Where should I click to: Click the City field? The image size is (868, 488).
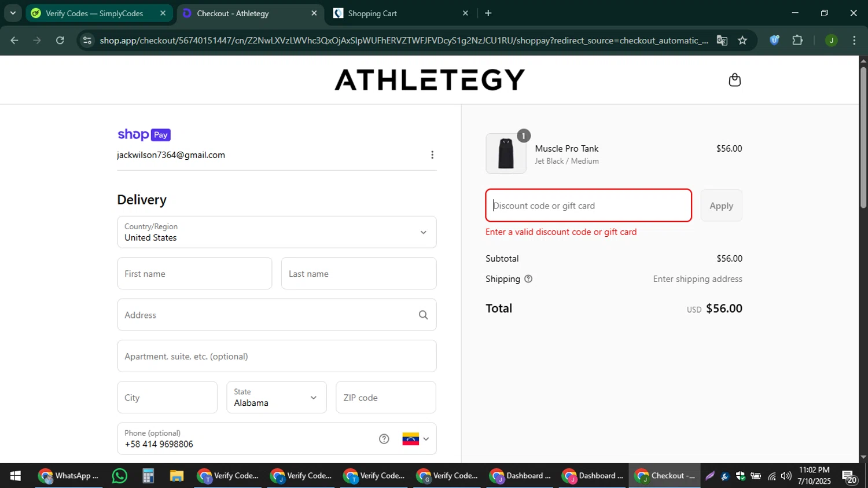[x=167, y=397]
